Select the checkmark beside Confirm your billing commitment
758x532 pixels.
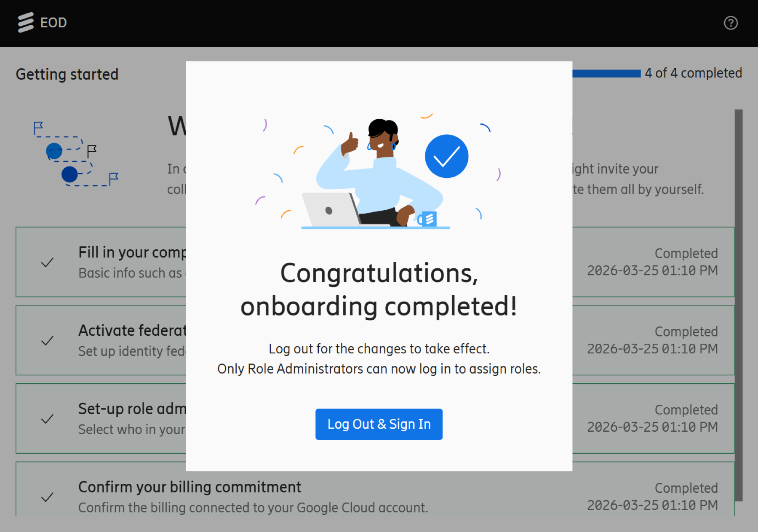[x=47, y=498]
